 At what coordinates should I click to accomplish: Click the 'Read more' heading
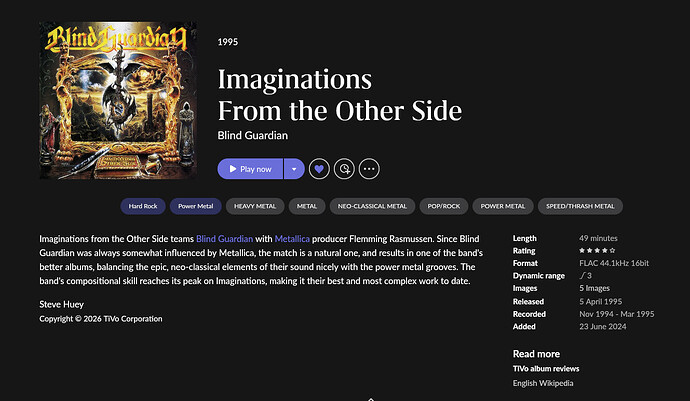click(x=536, y=354)
